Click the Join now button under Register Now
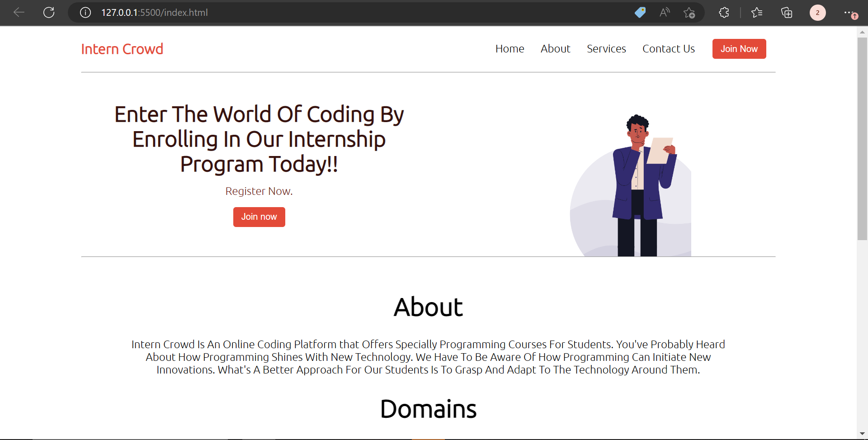The image size is (868, 440). point(259,217)
